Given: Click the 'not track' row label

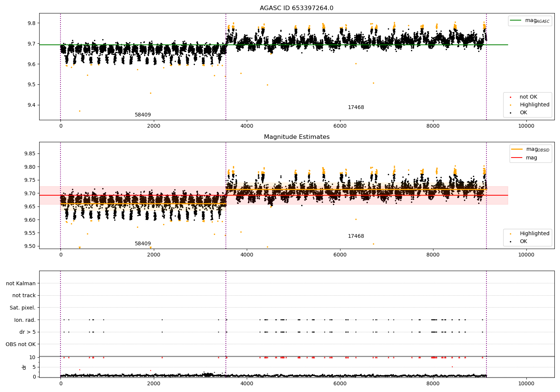Looking at the screenshot, I should (x=24, y=296).
